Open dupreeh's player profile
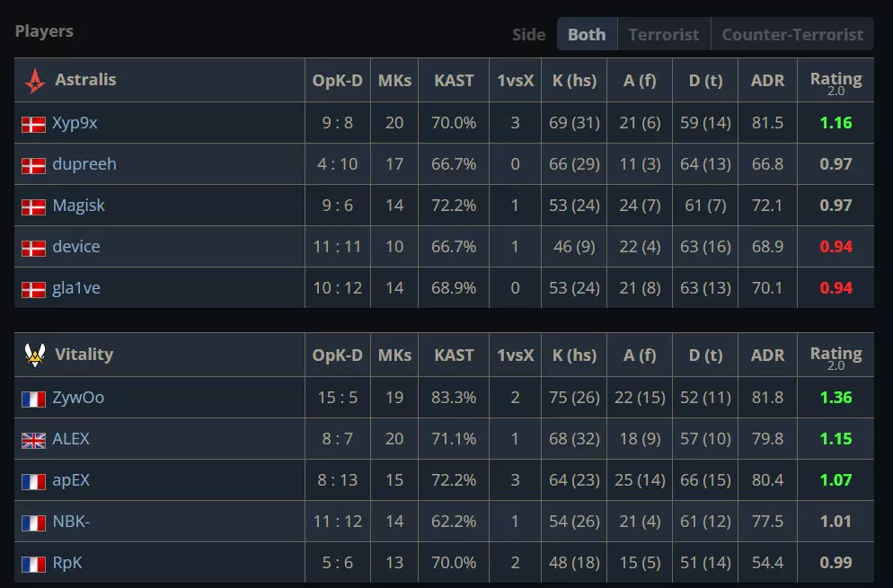893x588 pixels. 84,164
